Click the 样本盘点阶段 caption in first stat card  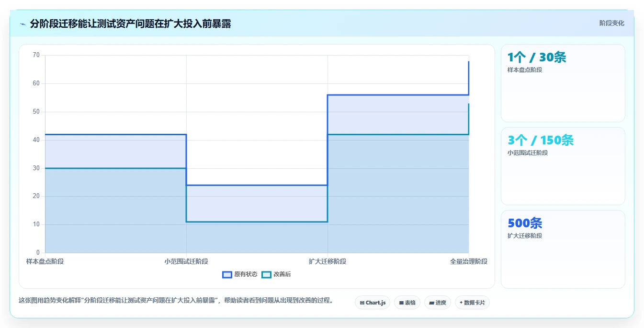525,70
